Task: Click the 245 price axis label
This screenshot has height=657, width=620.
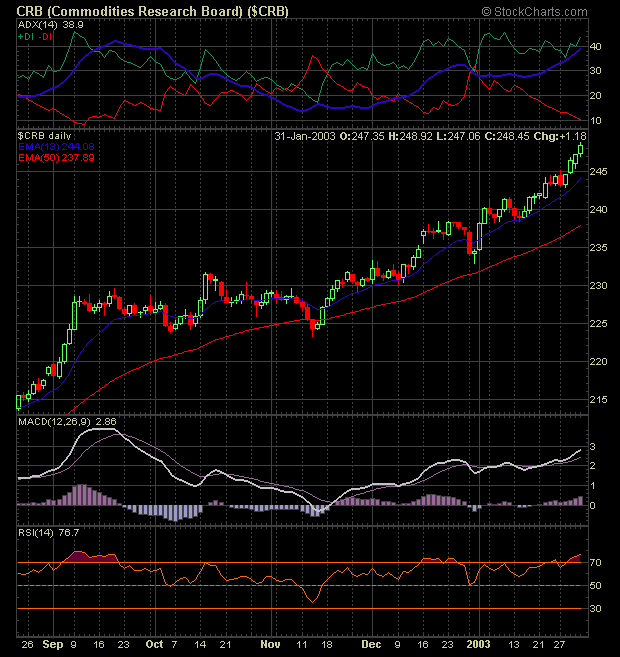Action: coord(598,172)
